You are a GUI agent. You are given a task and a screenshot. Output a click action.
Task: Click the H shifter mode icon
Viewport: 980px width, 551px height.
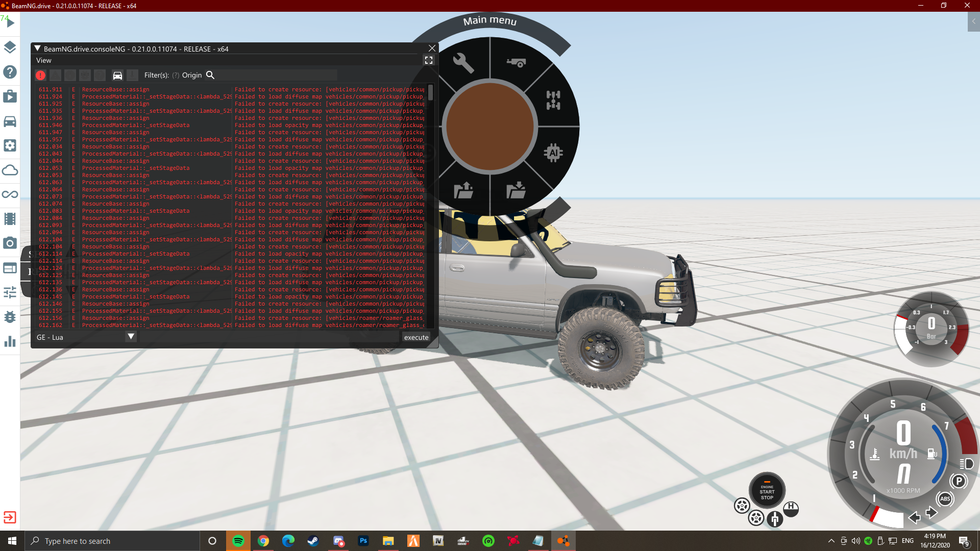point(791,509)
